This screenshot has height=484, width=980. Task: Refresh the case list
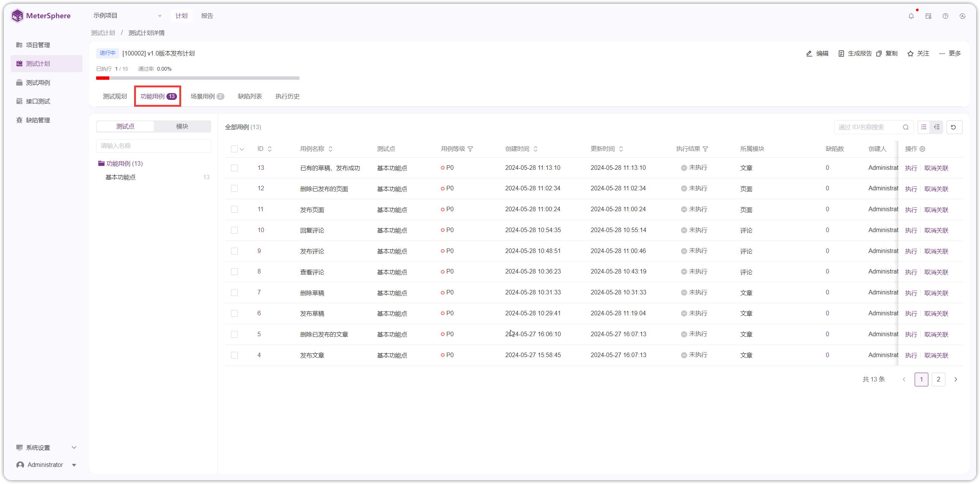(x=954, y=127)
